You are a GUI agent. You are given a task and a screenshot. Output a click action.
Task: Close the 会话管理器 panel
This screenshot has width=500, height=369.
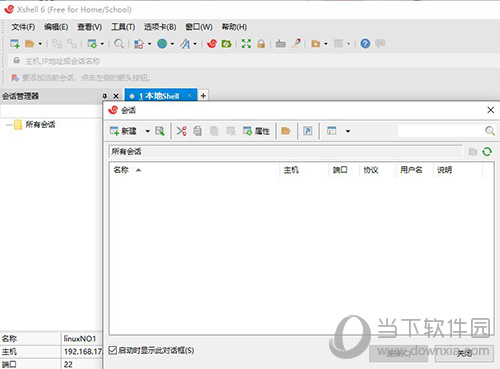(116, 96)
